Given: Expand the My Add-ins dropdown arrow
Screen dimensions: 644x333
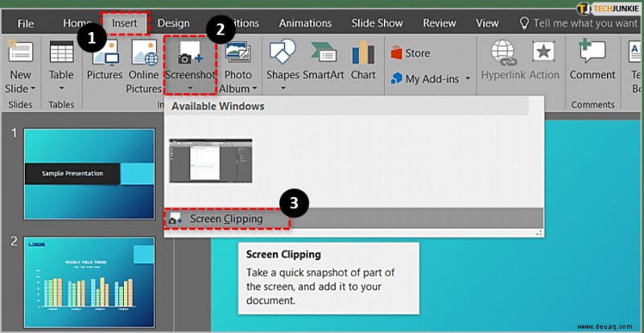Looking at the screenshot, I should (468, 79).
